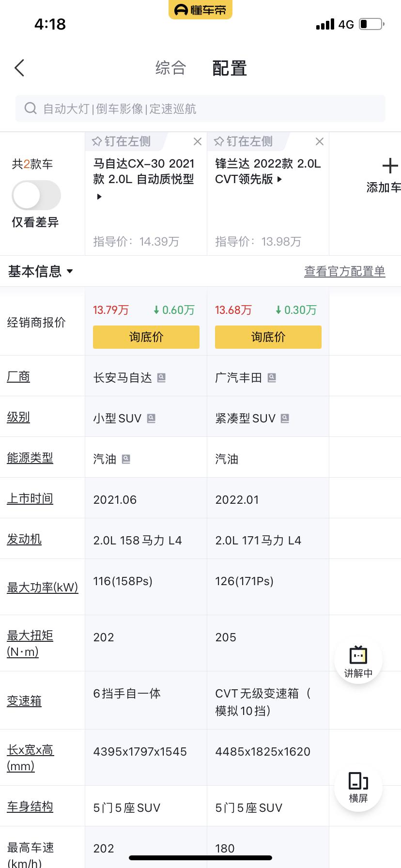Open 长x宽x高(mm) term explanation

[x=31, y=758]
